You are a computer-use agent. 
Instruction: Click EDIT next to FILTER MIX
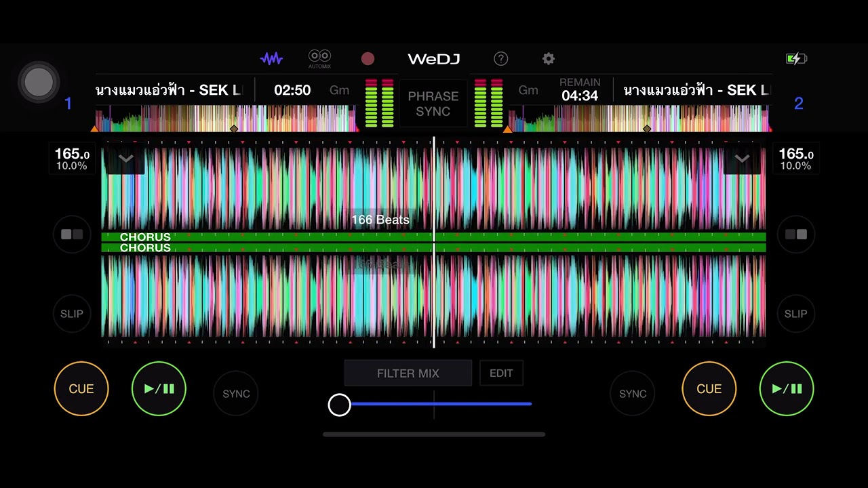click(x=501, y=373)
